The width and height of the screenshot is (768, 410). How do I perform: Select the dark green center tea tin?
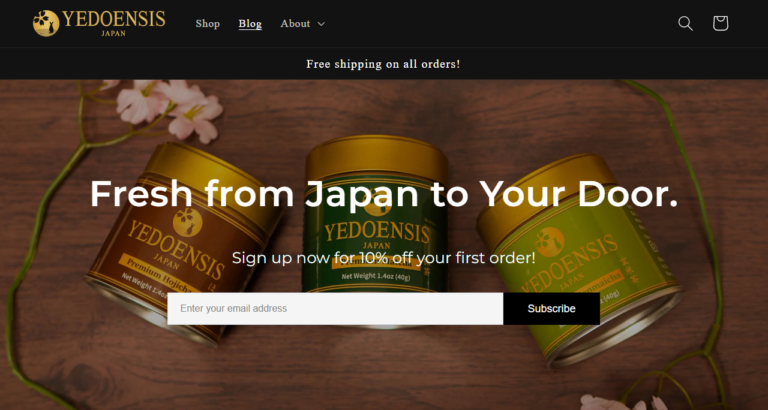tap(376, 230)
